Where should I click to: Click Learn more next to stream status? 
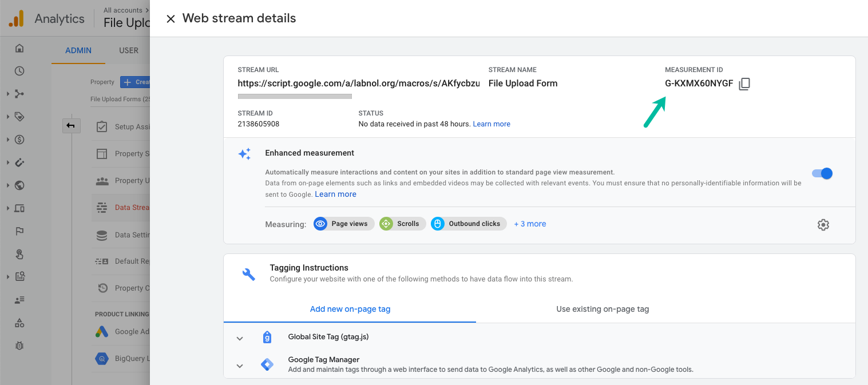pos(492,124)
